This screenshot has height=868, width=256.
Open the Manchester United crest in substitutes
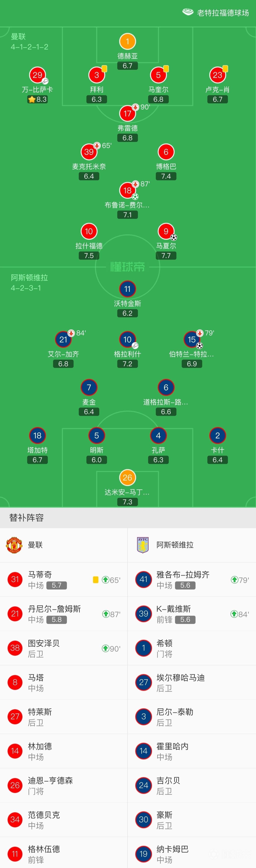click(14, 545)
